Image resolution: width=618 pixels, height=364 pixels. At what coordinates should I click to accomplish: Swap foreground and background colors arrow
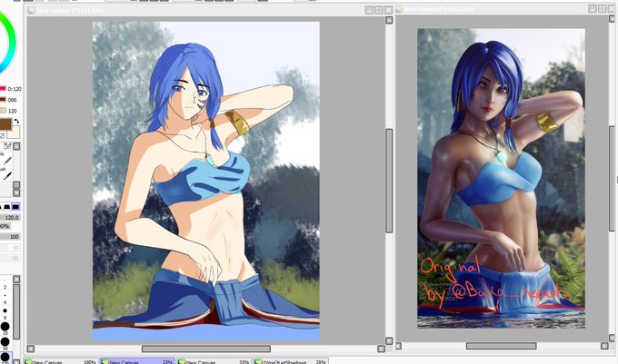click(x=16, y=122)
